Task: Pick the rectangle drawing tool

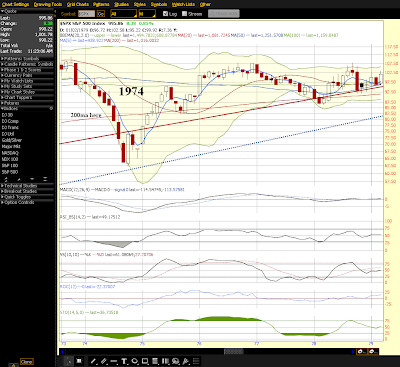Action: [145, 361]
